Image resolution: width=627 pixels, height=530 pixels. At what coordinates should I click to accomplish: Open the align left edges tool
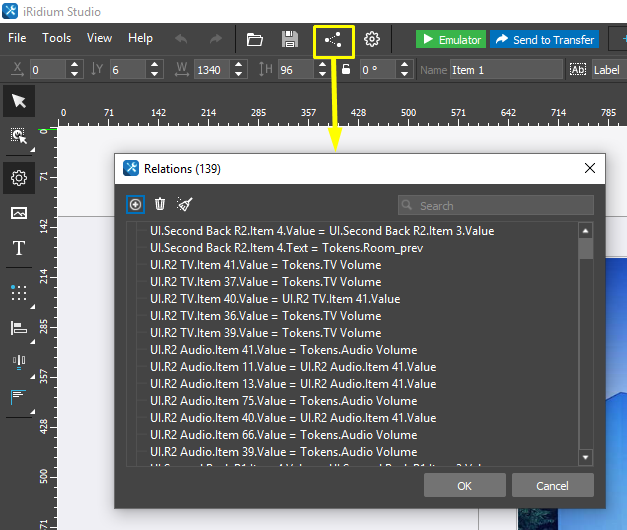[19, 328]
